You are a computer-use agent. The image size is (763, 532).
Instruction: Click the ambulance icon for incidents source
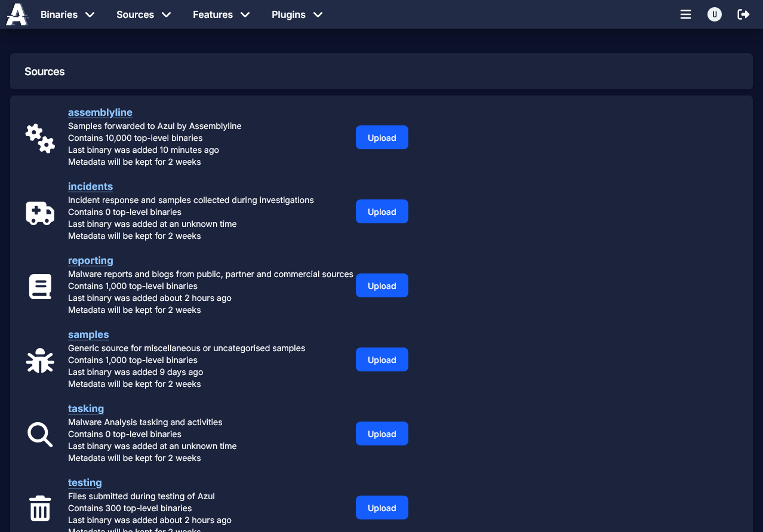click(39, 213)
